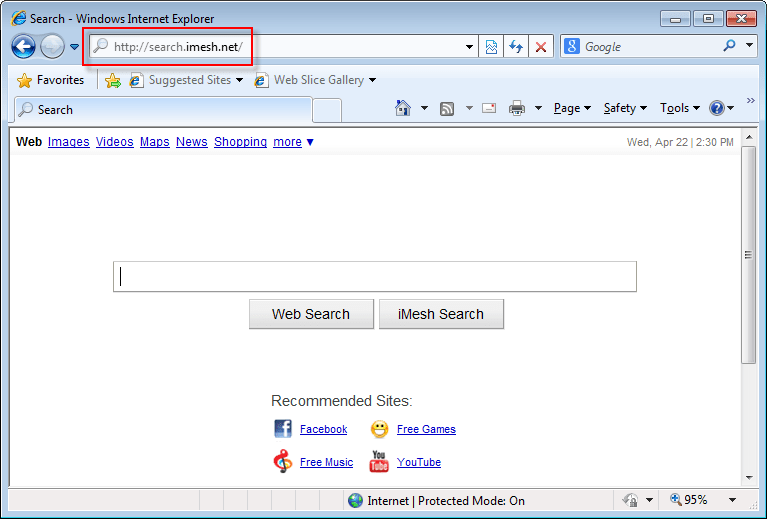Screen dimensions: 767x519
Task: Click the Facebook logo icon
Action: click(x=283, y=429)
